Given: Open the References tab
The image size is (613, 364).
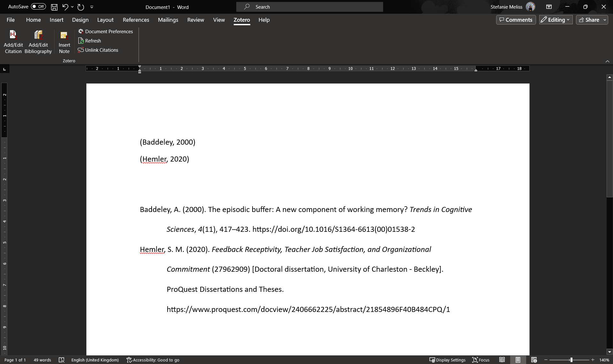Looking at the screenshot, I should [136, 20].
